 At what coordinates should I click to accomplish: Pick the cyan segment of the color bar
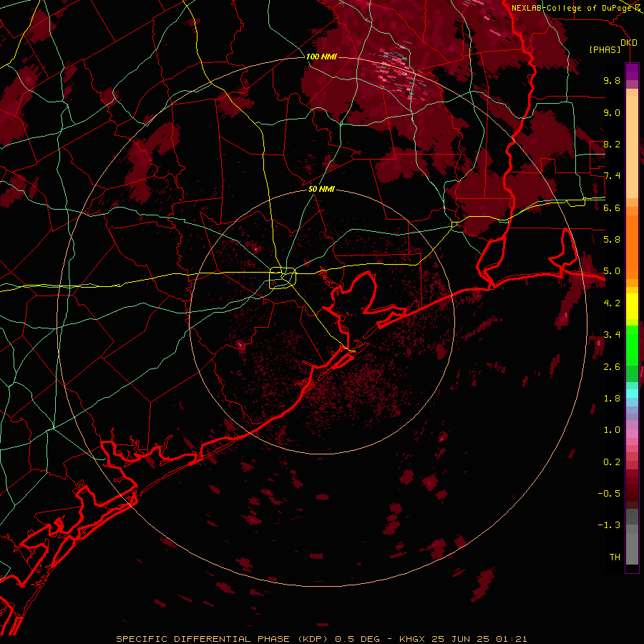[632, 394]
